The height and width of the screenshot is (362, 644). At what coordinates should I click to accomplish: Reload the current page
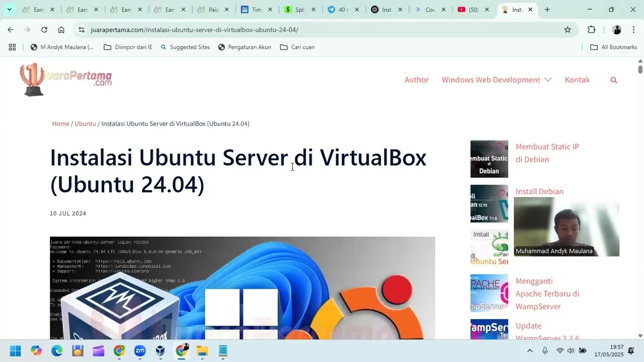(x=44, y=30)
